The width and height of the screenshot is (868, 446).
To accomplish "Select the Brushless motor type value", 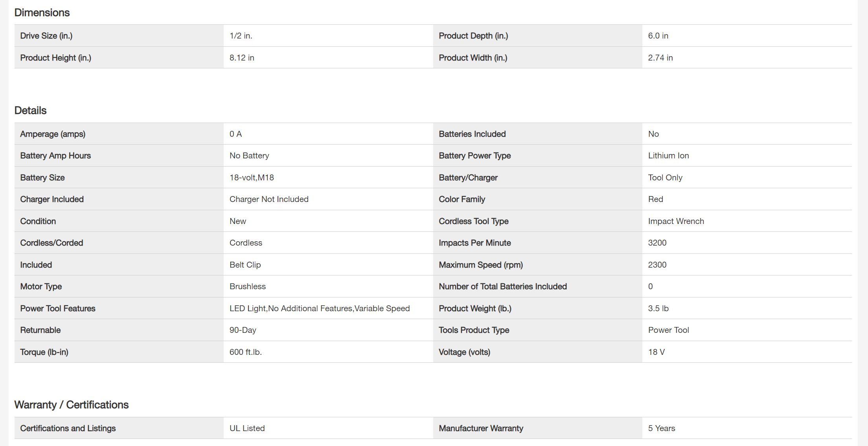I will tap(248, 286).
